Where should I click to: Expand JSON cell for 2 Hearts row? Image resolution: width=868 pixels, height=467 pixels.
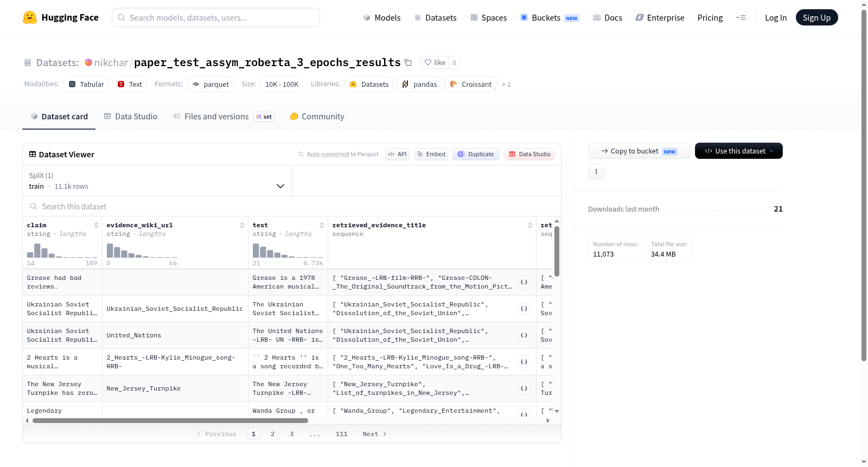pos(524,362)
